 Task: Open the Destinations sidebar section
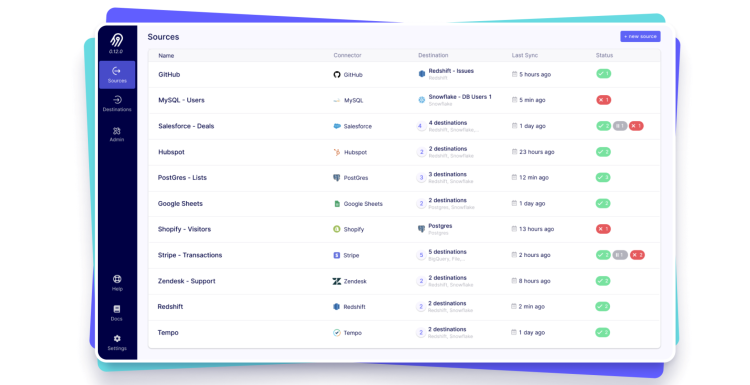click(117, 103)
